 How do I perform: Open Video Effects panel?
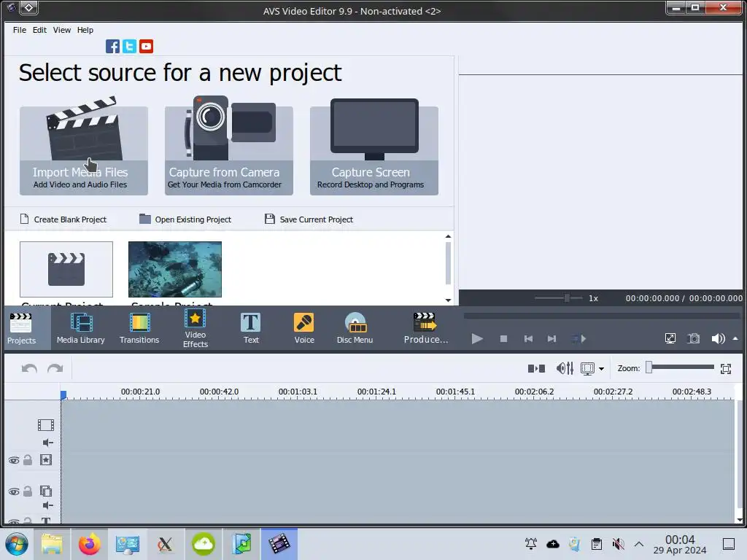point(196,329)
